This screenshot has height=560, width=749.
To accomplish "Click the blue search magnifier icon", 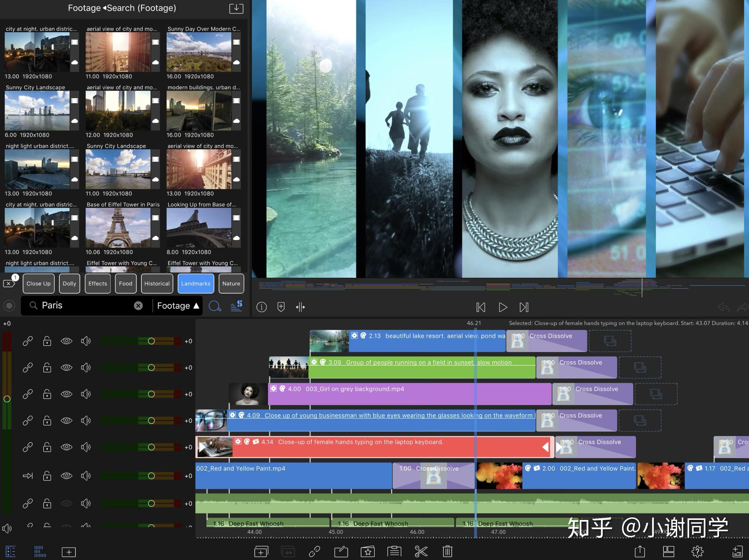I will point(215,306).
